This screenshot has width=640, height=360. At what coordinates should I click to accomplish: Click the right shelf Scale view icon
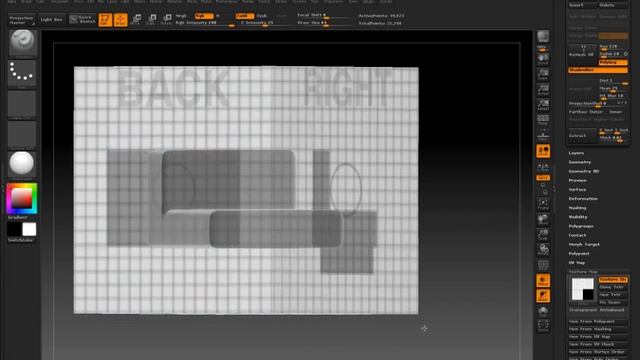click(x=543, y=235)
